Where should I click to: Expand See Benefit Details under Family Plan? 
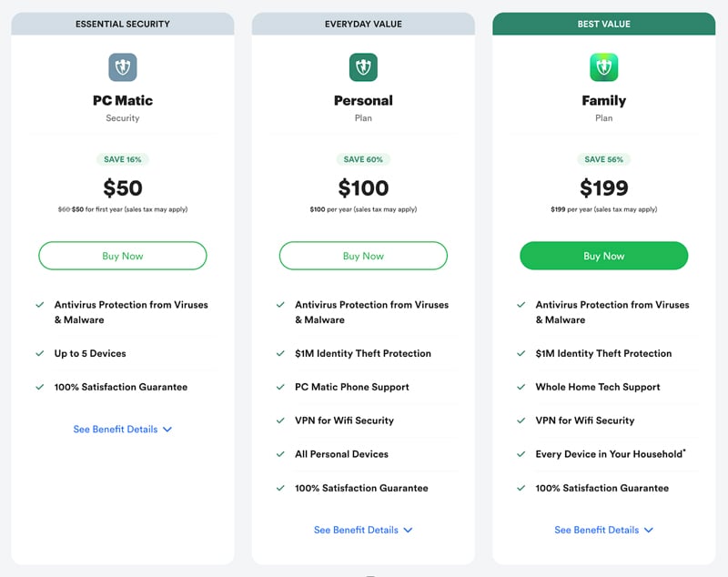coord(604,530)
